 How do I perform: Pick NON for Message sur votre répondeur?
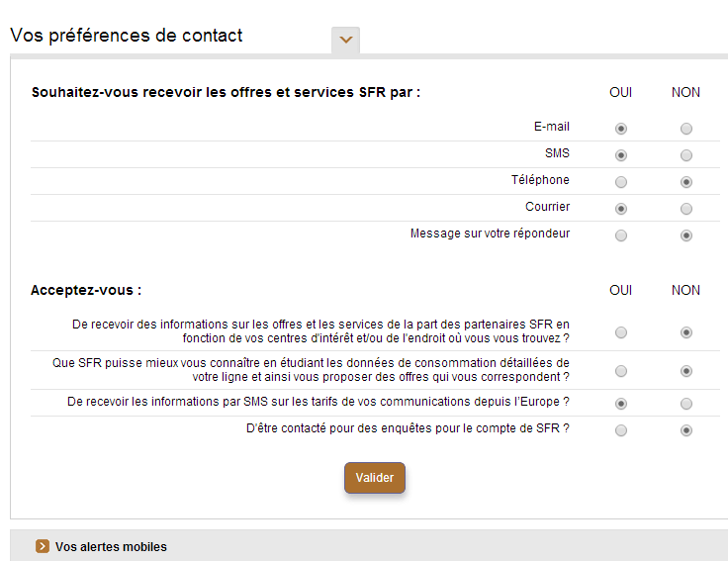tap(686, 235)
